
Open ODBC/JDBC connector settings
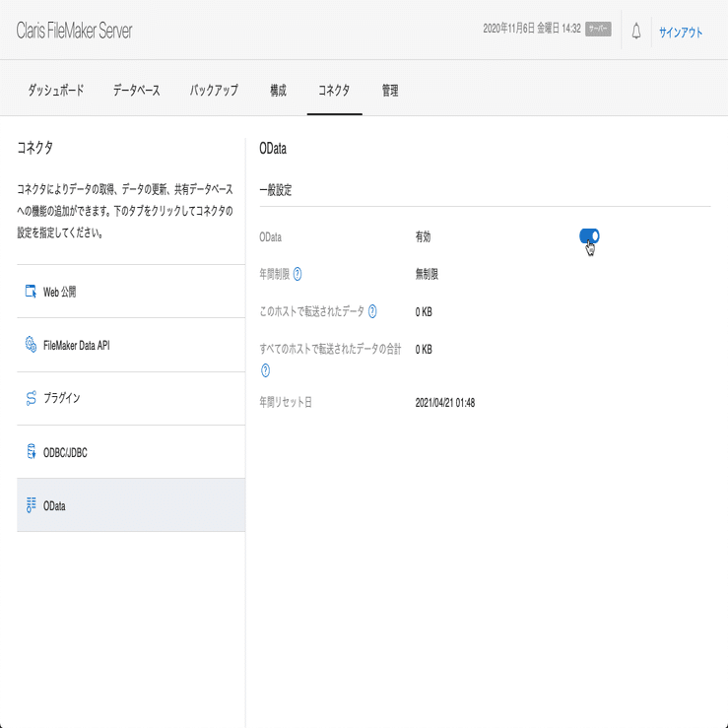tap(131, 452)
